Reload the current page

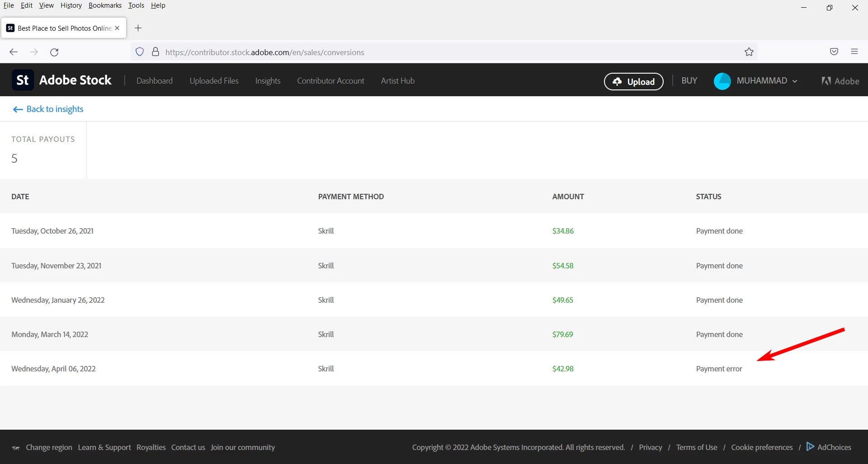click(54, 52)
